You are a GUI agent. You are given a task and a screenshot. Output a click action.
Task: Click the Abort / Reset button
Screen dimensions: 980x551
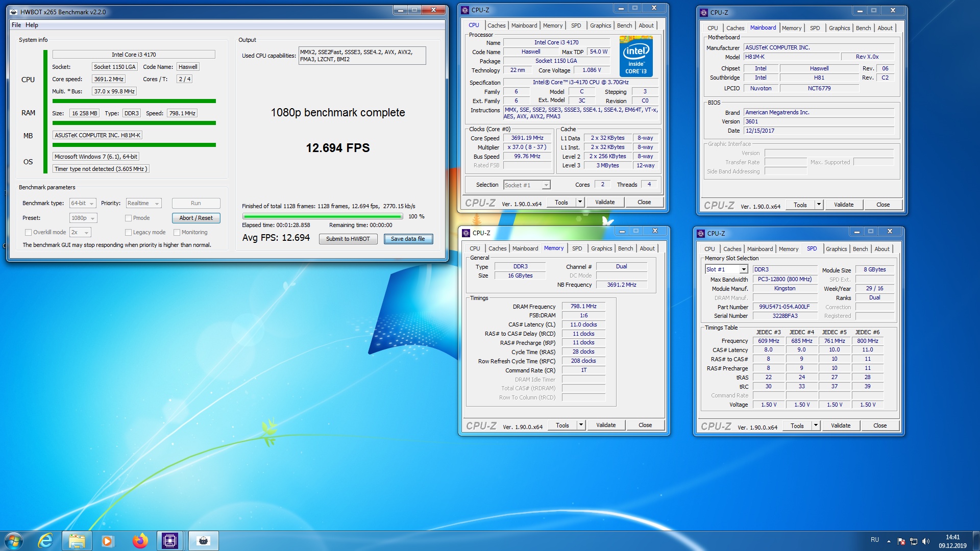coord(196,218)
